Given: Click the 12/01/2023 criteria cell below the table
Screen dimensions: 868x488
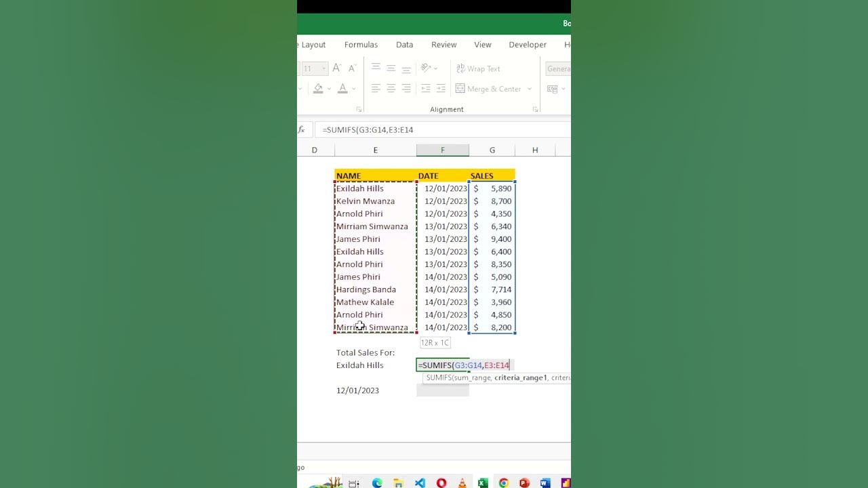Looking at the screenshot, I should tap(375, 390).
